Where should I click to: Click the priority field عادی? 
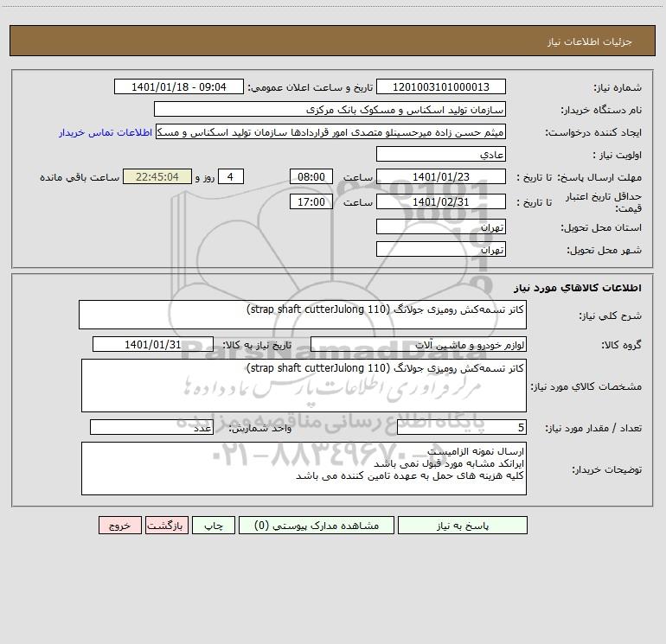441,154
